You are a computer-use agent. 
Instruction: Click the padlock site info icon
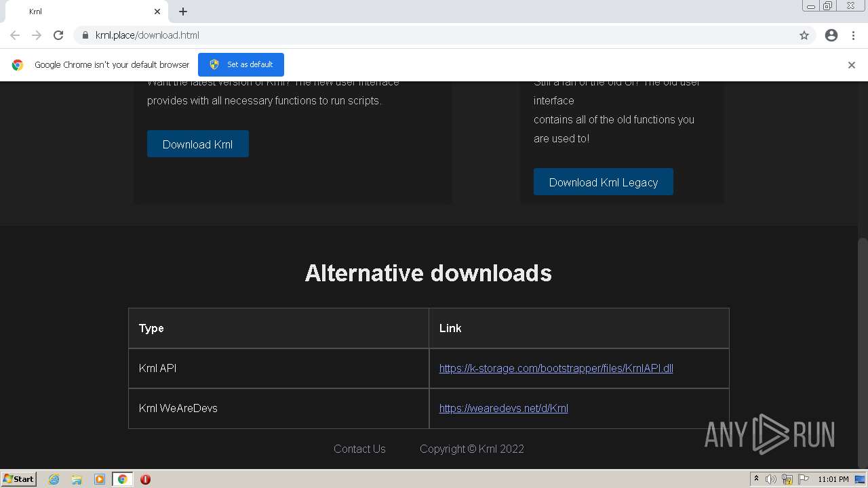pyautogui.click(x=85, y=35)
